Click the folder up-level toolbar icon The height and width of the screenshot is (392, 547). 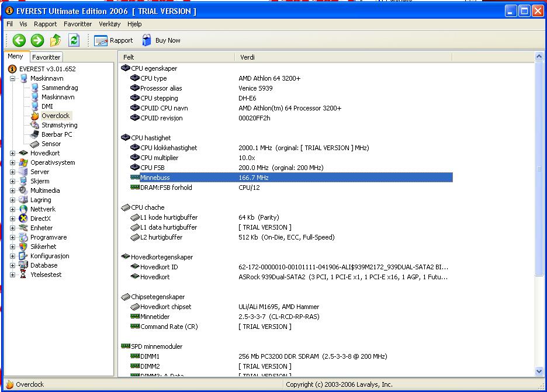56,40
